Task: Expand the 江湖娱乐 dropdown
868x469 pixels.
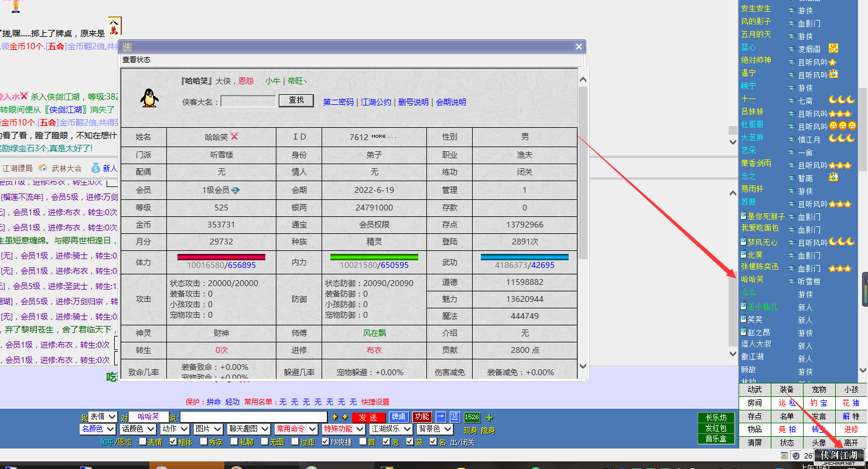Action: 390,429
